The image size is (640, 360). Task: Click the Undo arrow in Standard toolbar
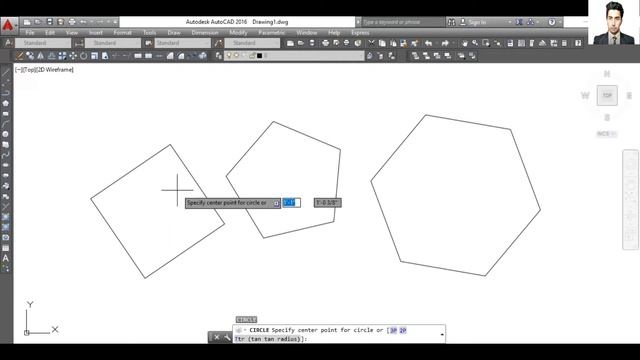pos(428,43)
